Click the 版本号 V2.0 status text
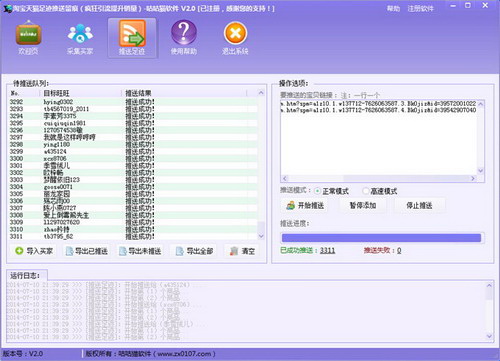Screen dimensions: 500x361 [23, 354]
